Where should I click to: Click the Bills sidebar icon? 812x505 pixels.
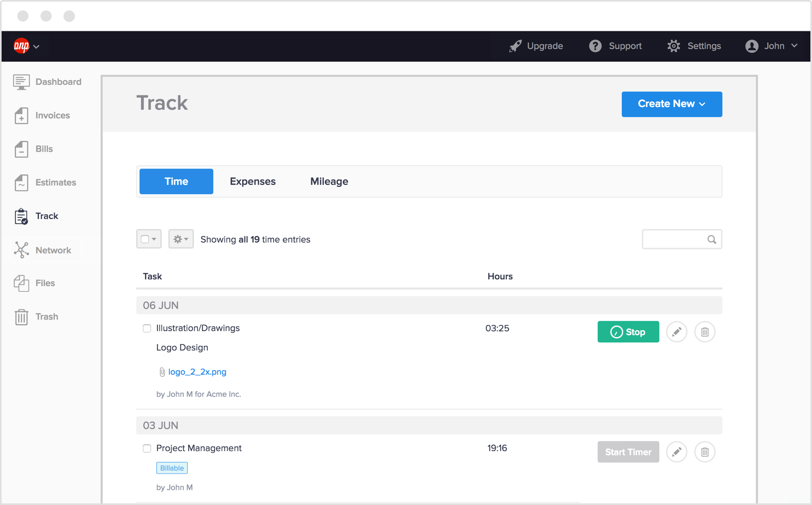(x=21, y=149)
